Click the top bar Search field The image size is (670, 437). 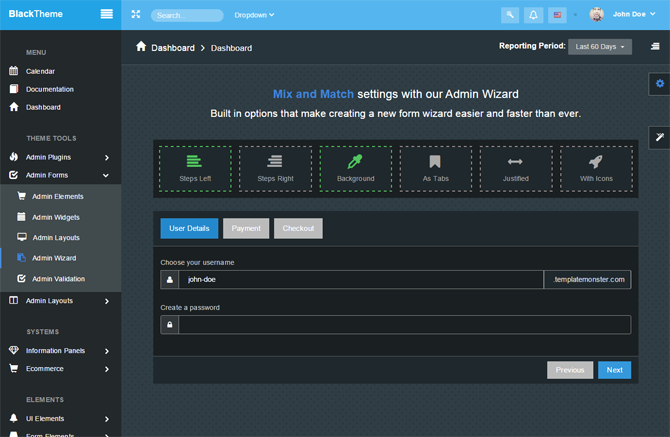click(x=187, y=15)
